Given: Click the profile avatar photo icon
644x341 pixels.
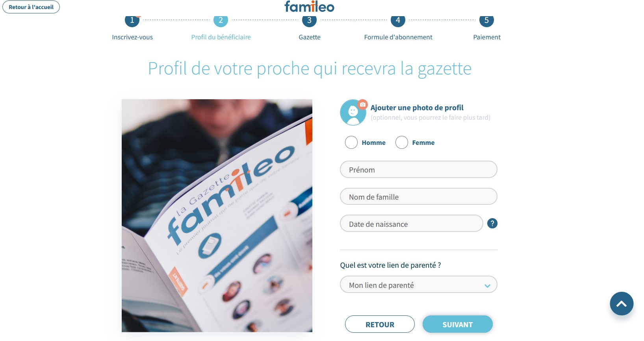Looking at the screenshot, I should coord(353,113).
